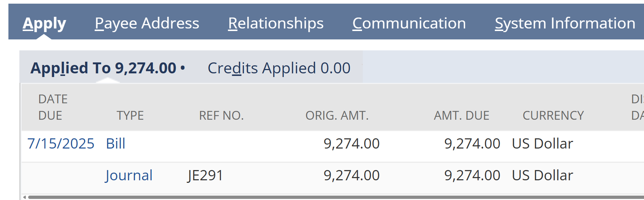
Task: Click the Date Due column header
Action: 53,107
